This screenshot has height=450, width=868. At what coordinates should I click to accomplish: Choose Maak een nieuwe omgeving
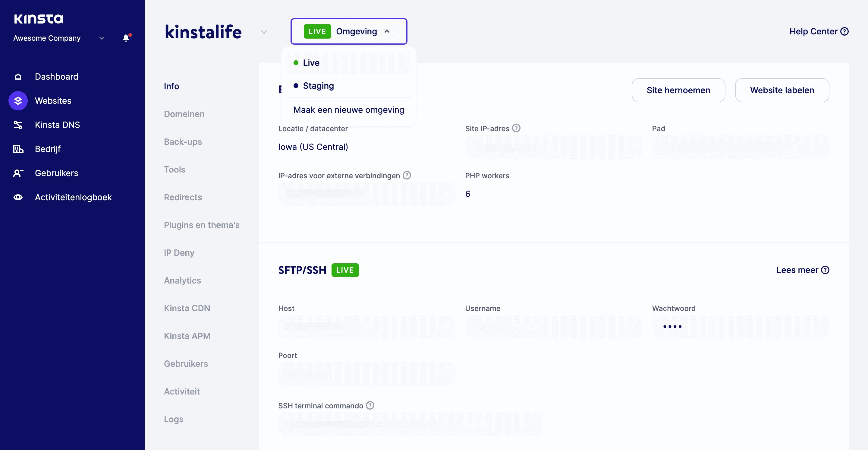tap(349, 109)
